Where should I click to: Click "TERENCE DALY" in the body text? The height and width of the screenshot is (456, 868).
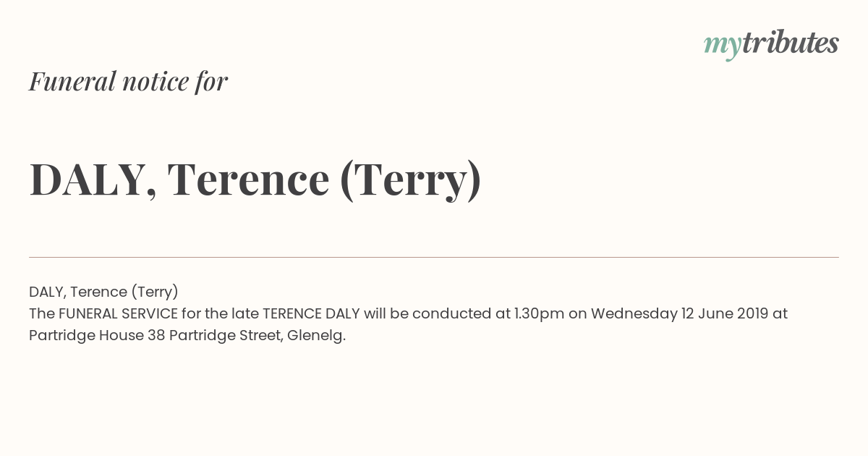coord(311,313)
